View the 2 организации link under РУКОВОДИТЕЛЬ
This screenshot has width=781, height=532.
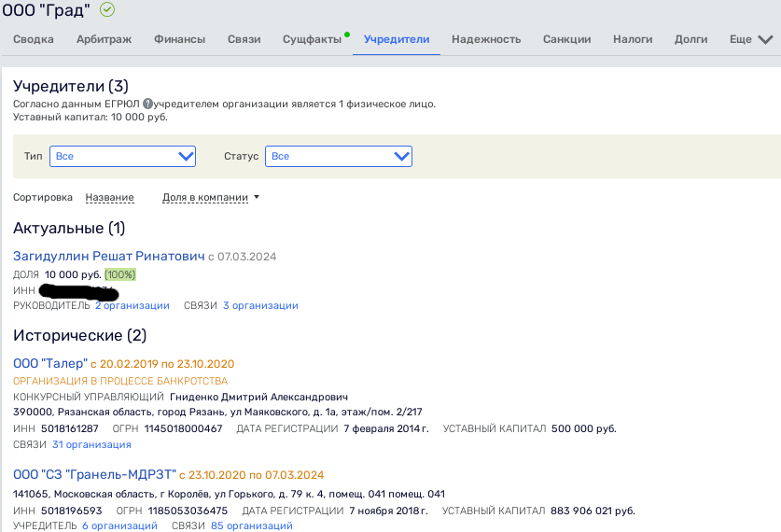132,305
